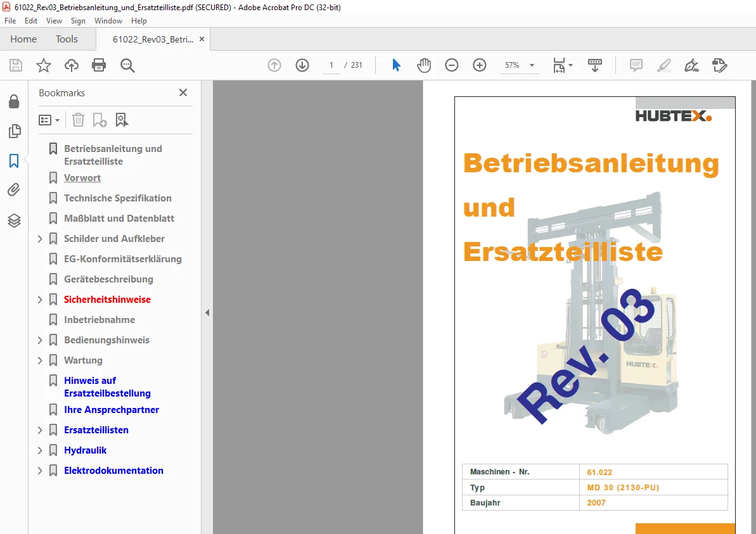Open zoom level dropdown arrow
This screenshot has height=534, width=756.
pos(532,65)
